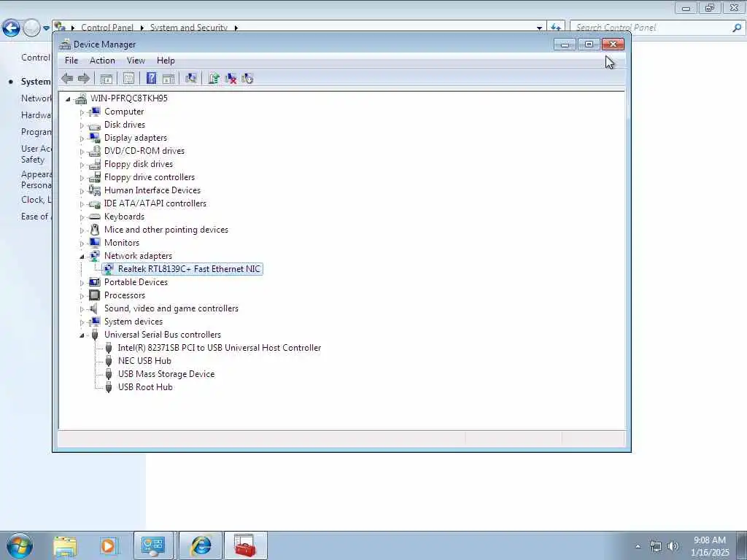This screenshot has height=560, width=747.
Task: Click the USB Mass Storage Device plug icon
Action: (109, 374)
